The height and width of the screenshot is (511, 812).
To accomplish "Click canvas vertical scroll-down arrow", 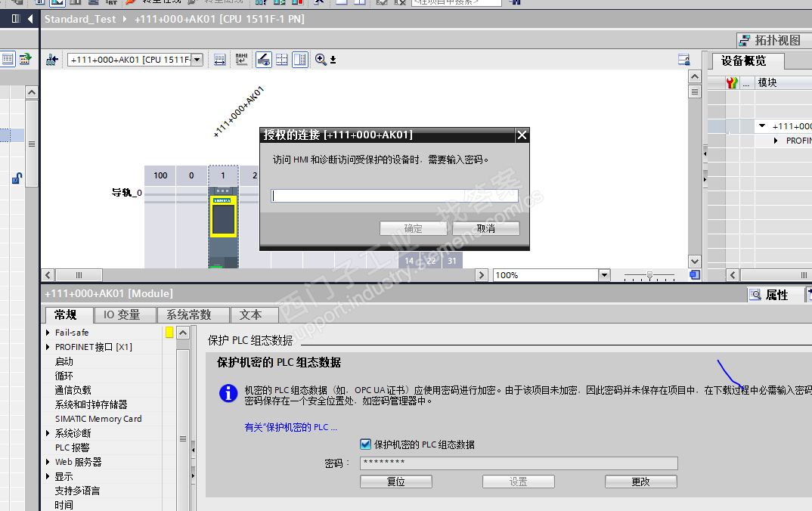I will (x=695, y=262).
